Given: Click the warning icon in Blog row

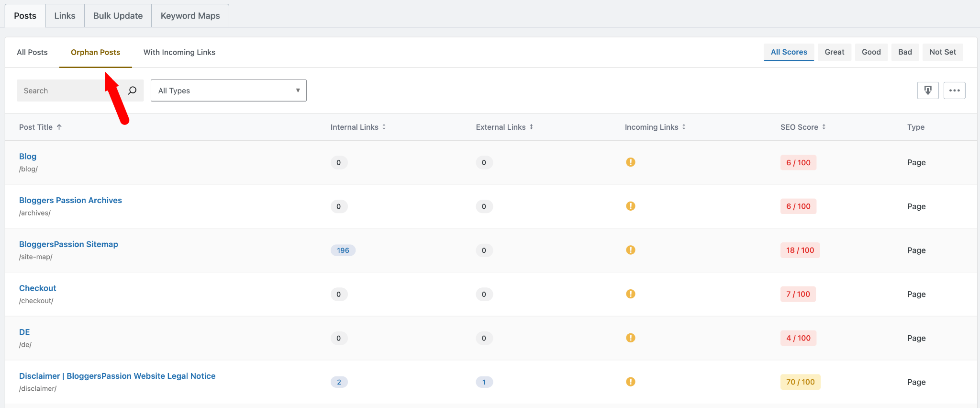Looking at the screenshot, I should 630,162.
